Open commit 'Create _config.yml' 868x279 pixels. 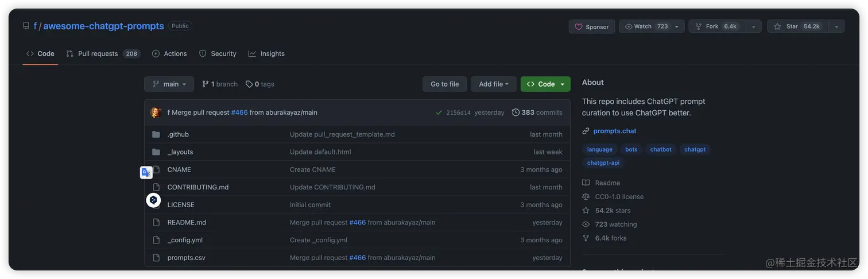[x=319, y=240]
